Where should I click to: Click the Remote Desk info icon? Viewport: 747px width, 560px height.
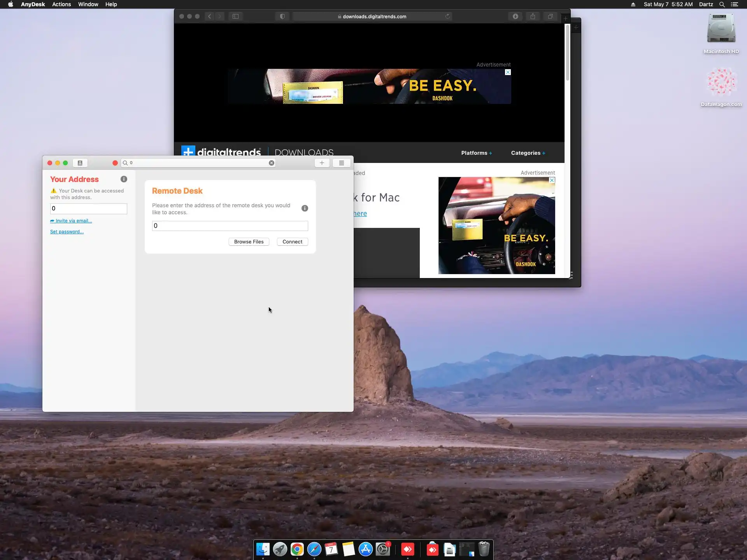(305, 208)
